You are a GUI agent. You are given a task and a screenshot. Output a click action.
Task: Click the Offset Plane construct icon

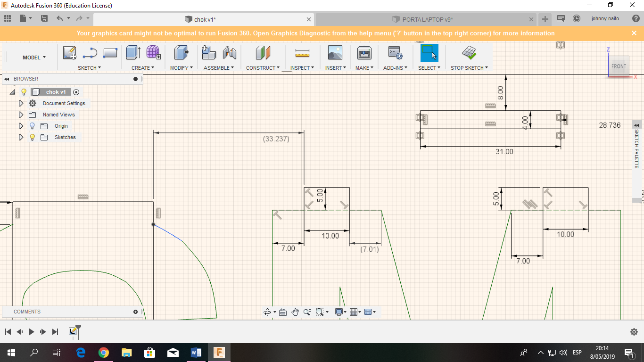(x=263, y=52)
